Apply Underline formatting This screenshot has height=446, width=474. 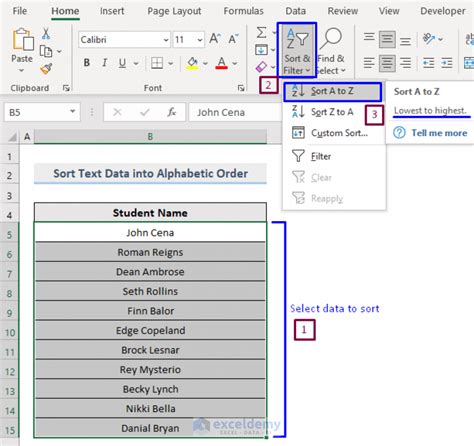(x=122, y=63)
